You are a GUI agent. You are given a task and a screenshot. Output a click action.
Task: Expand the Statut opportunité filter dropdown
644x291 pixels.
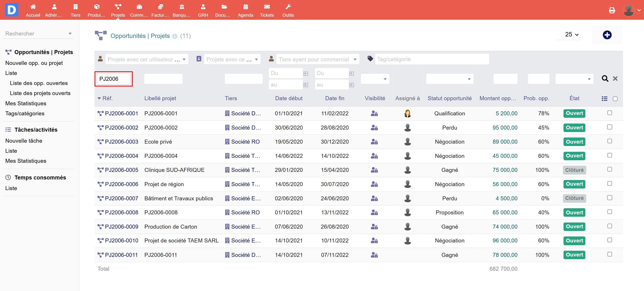[x=450, y=79]
